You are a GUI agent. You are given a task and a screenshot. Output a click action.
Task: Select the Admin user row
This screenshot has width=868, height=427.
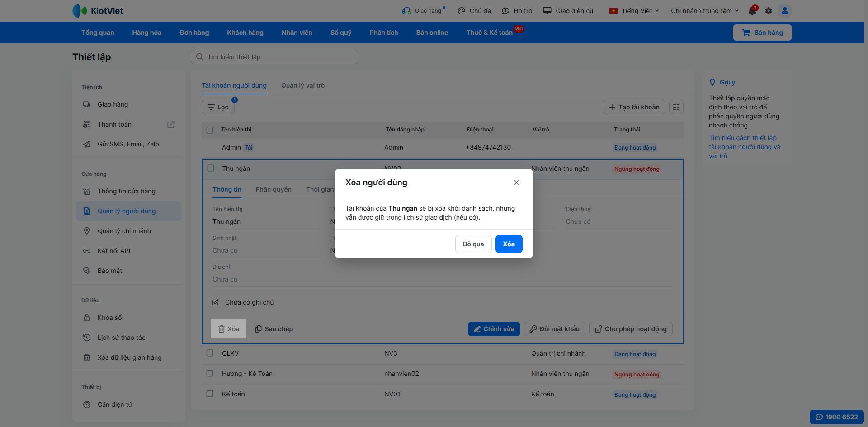click(x=443, y=148)
